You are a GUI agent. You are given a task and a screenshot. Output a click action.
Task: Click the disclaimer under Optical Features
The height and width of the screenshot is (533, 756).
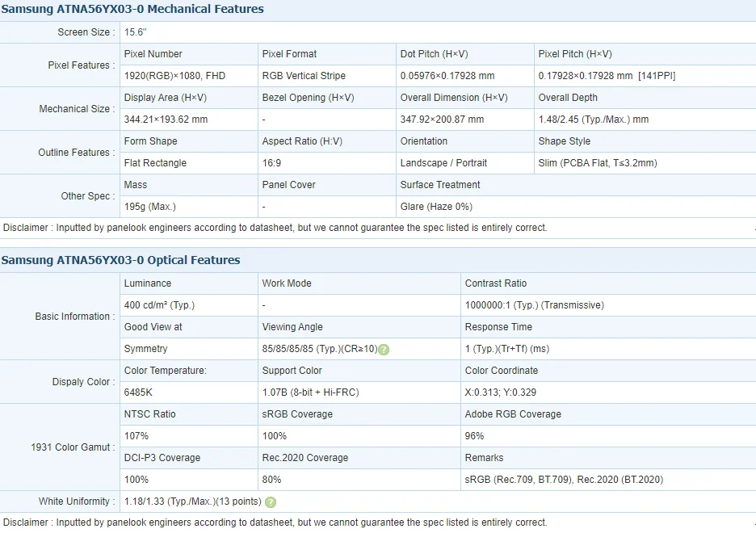click(x=275, y=523)
